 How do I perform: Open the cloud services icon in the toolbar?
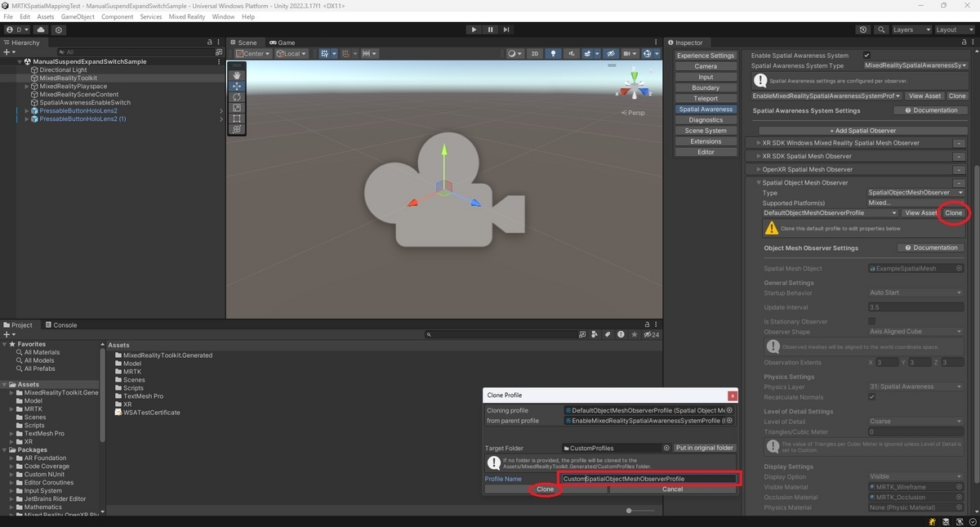click(41, 29)
